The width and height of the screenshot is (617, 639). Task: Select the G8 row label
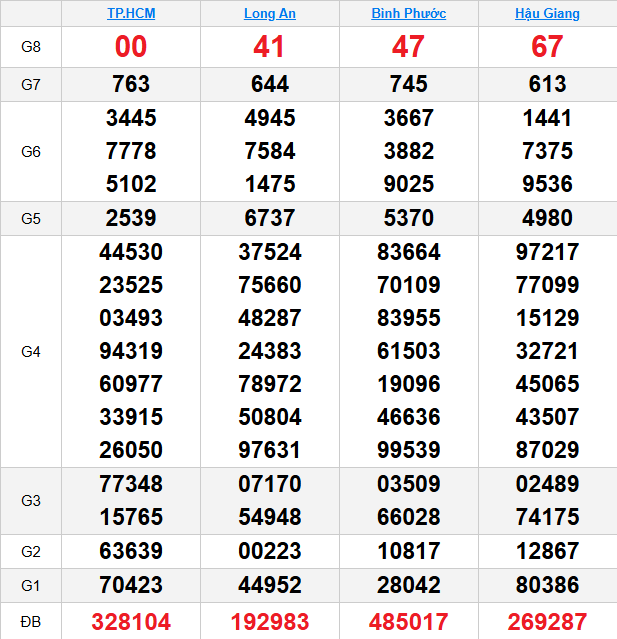(x=31, y=47)
